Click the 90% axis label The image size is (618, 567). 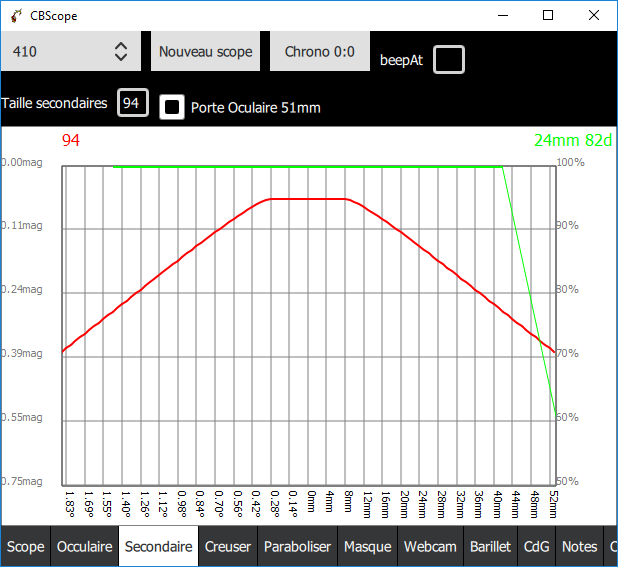pyautogui.click(x=567, y=225)
